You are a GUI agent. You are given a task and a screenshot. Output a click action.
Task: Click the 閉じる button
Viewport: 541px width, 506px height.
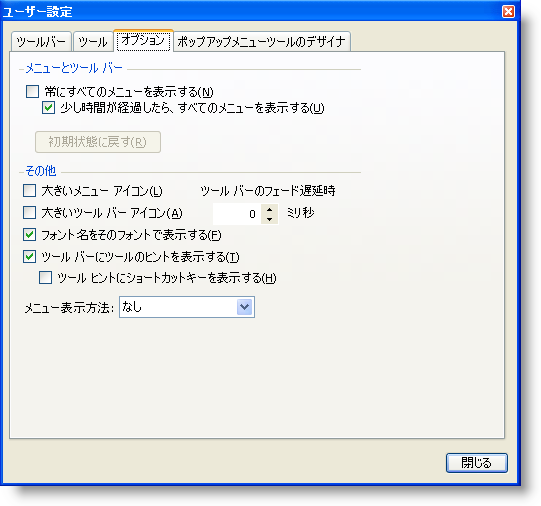click(x=476, y=463)
